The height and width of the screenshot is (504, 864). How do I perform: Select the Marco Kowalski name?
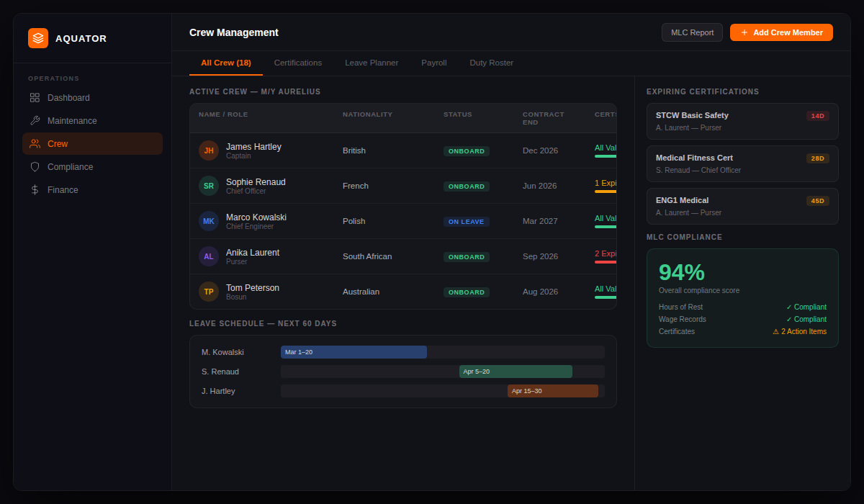256,217
